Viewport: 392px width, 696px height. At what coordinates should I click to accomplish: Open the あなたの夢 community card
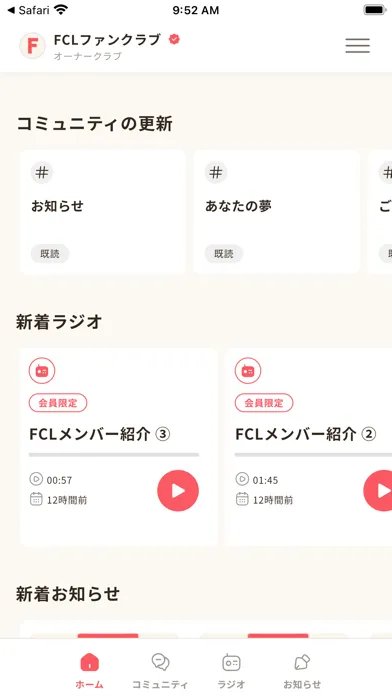[x=276, y=212]
